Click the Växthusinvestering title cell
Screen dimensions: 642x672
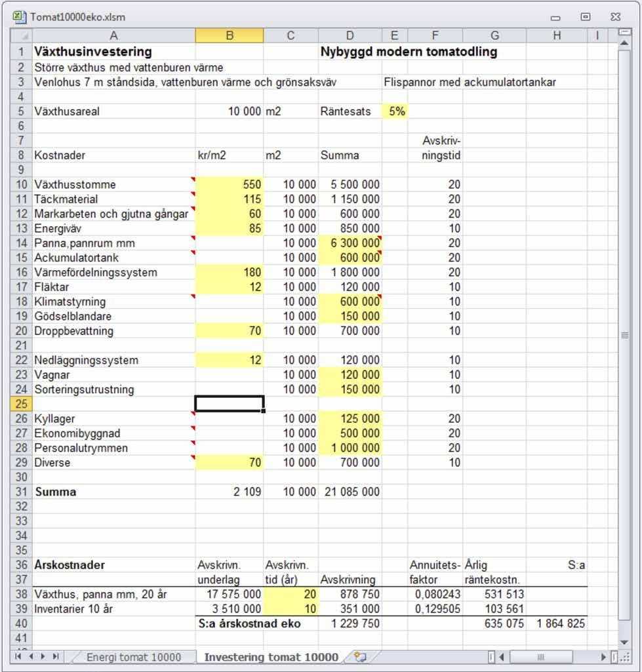[x=113, y=52]
